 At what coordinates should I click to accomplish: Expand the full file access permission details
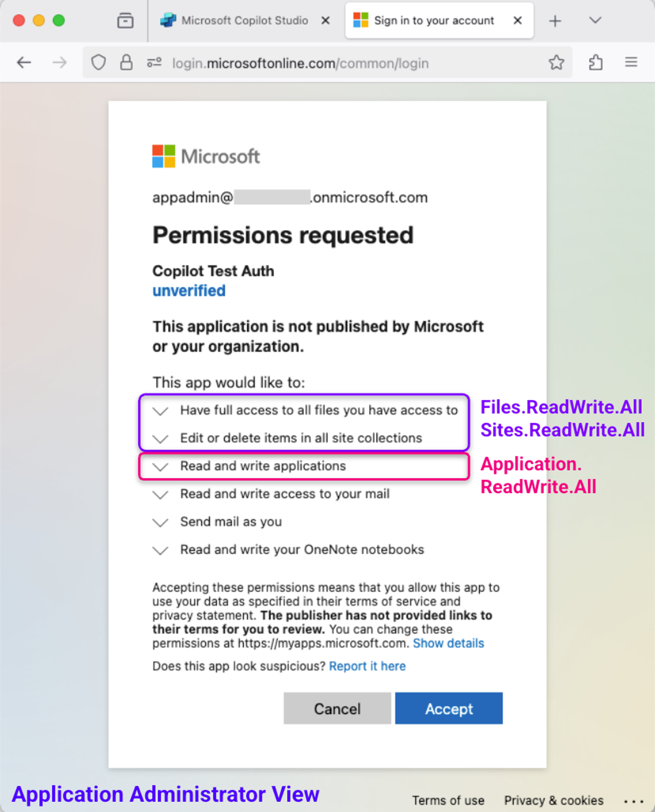pyautogui.click(x=160, y=411)
